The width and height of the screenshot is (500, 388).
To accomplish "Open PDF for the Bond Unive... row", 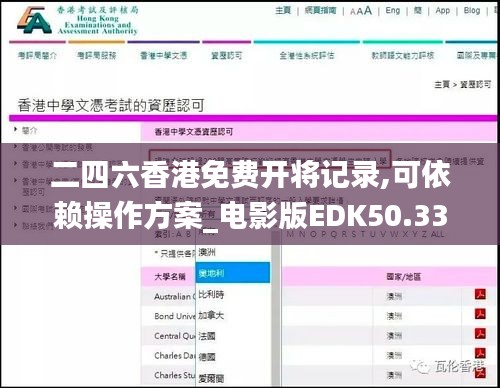I will point(480,314).
